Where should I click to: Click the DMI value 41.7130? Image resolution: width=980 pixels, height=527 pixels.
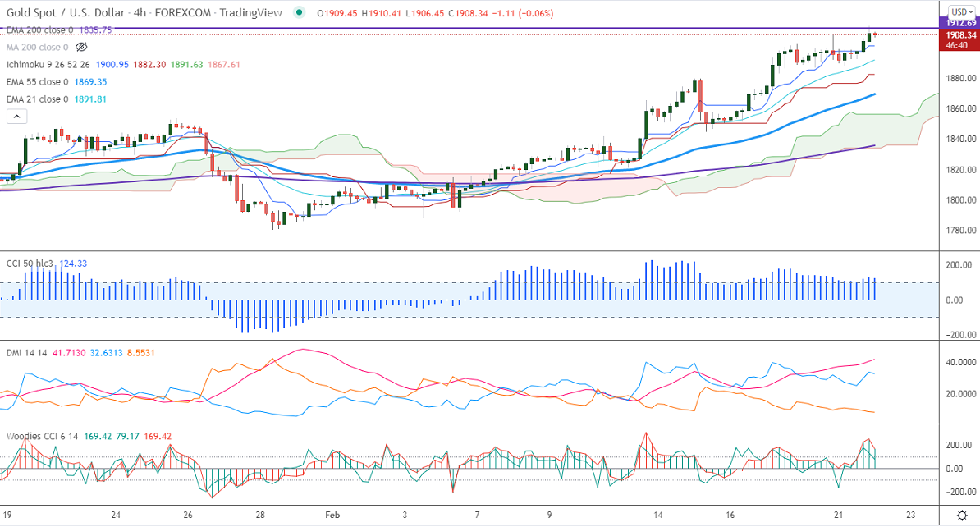[69, 353]
